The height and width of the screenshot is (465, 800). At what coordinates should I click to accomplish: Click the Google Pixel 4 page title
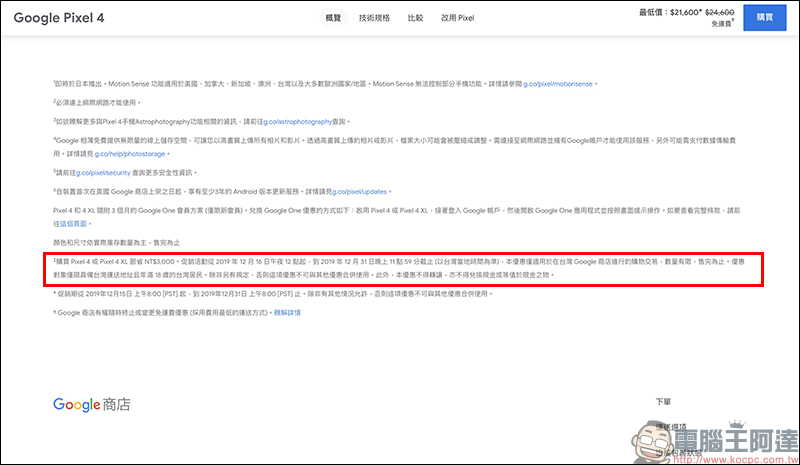(x=59, y=18)
